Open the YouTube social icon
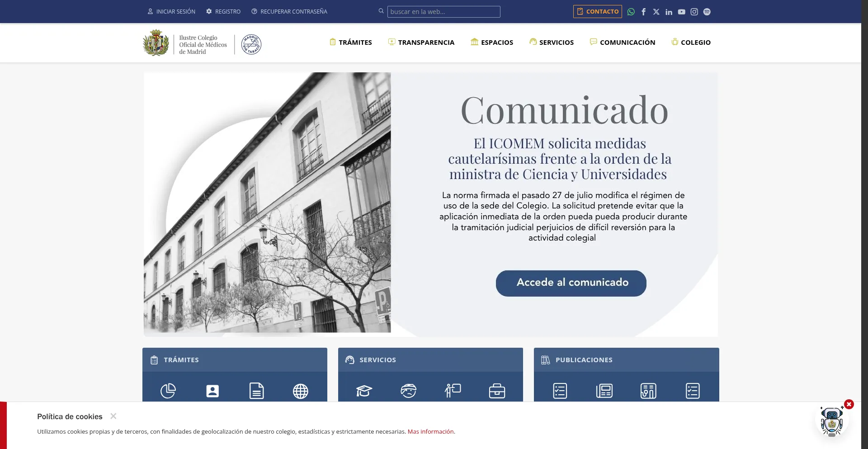The height and width of the screenshot is (449, 868). [x=682, y=12]
